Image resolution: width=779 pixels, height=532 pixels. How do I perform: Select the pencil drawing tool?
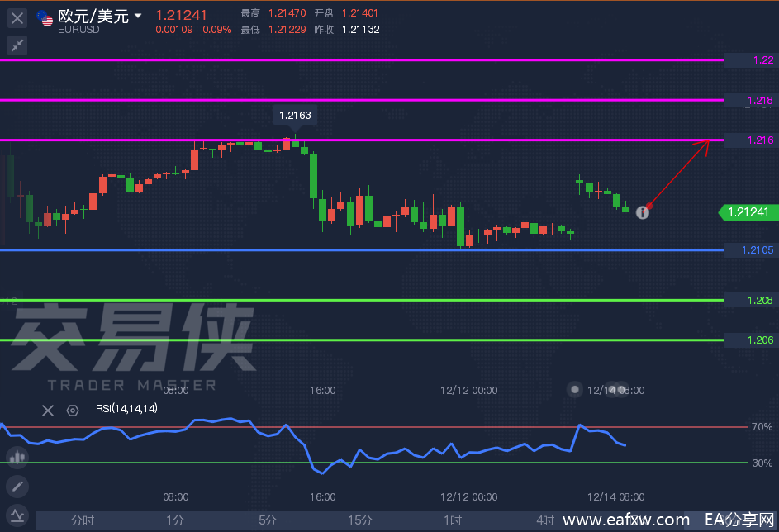coord(17,486)
